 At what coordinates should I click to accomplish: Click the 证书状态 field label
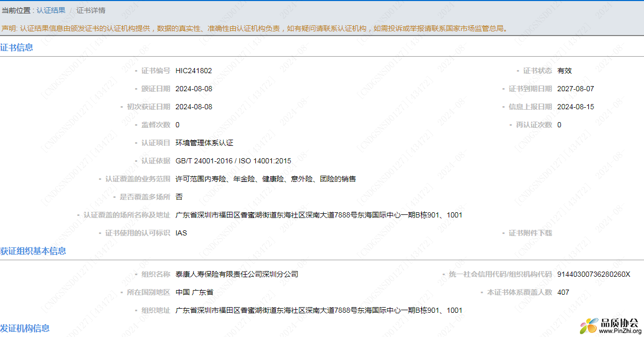coord(537,71)
